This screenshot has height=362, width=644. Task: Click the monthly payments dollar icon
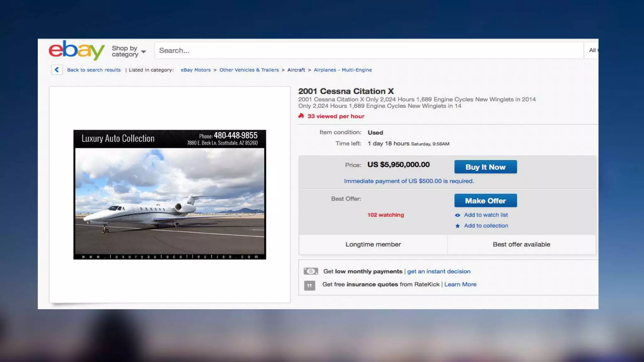pos(311,271)
